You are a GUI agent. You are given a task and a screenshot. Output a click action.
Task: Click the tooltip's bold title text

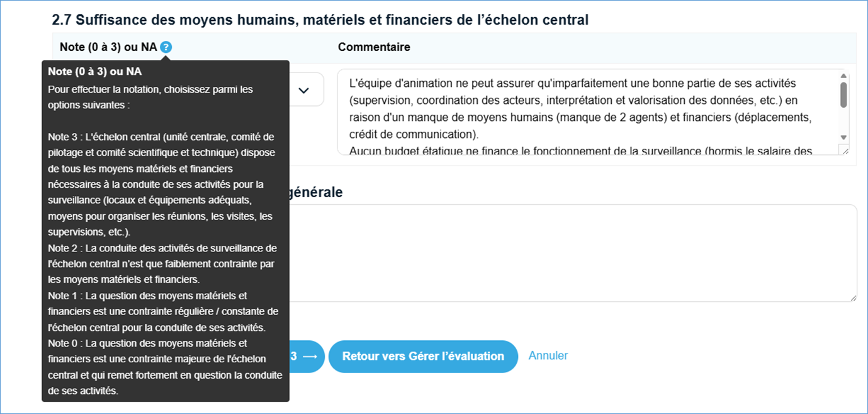(94, 71)
